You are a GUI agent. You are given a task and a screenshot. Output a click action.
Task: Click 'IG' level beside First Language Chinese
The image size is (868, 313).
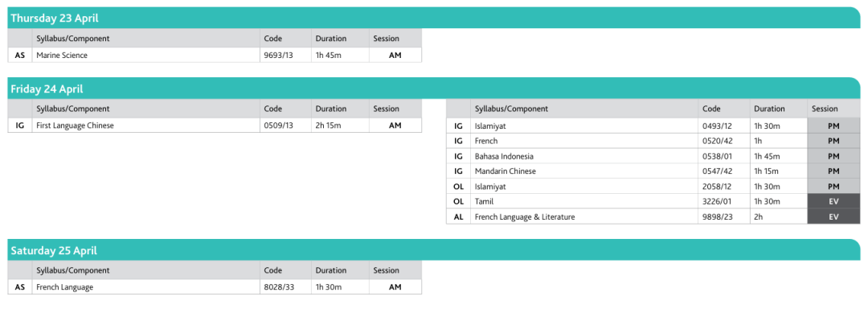(20, 126)
